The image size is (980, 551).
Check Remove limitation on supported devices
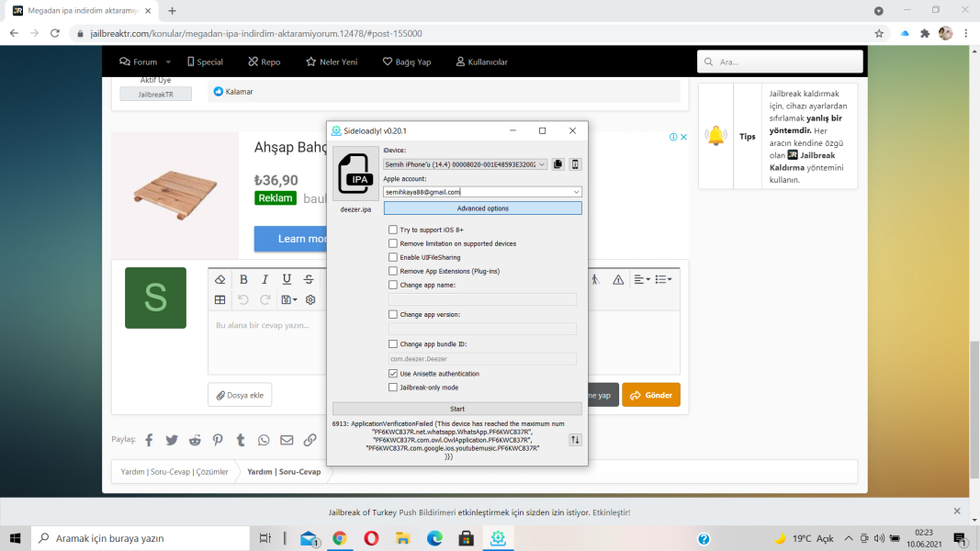pos(393,243)
